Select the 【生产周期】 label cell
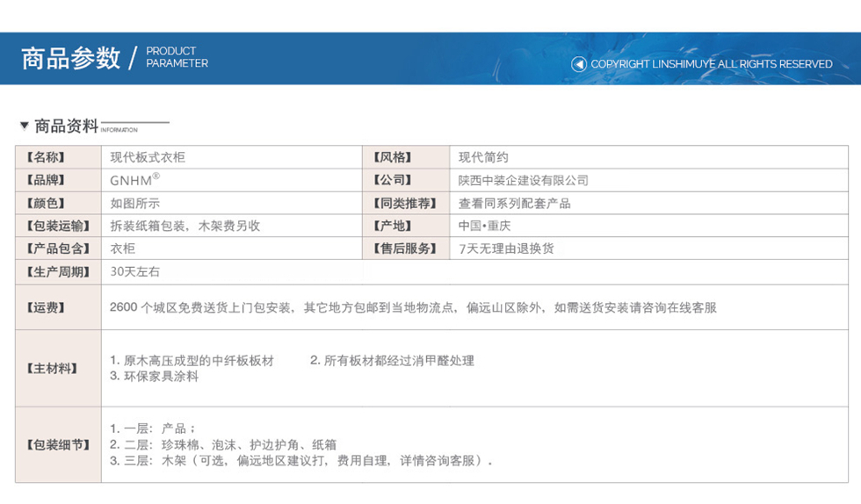 (58, 271)
